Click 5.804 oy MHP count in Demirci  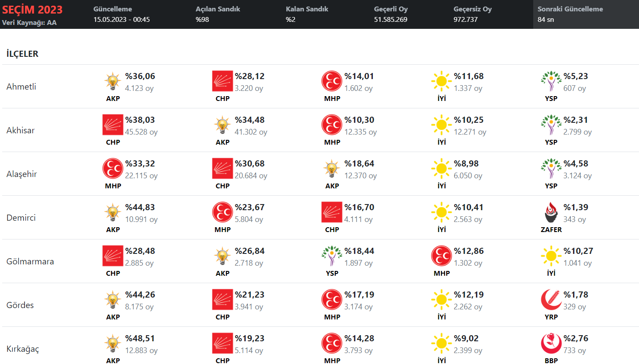click(x=249, y=219)
